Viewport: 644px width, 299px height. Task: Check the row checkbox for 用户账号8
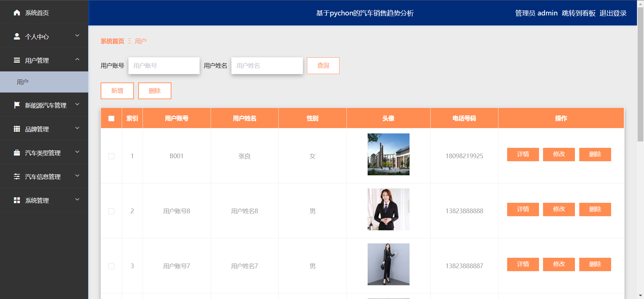click(x=111, y=211)
